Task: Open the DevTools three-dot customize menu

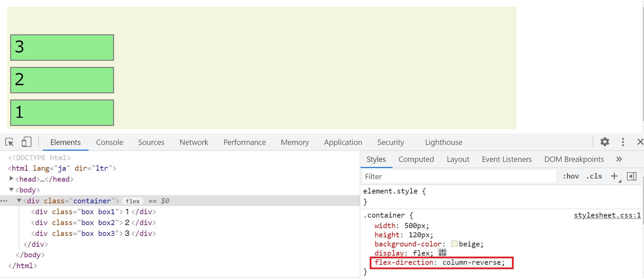Action: pos(623,142)
